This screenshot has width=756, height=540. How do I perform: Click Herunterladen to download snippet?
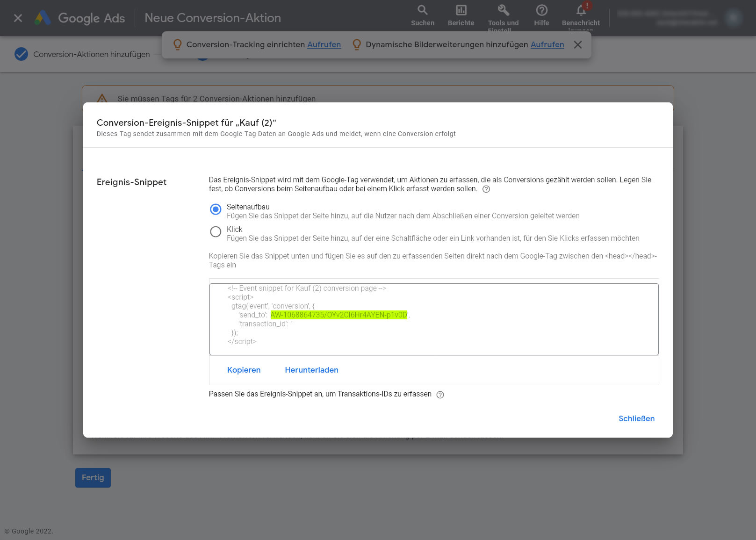point(311,370)
